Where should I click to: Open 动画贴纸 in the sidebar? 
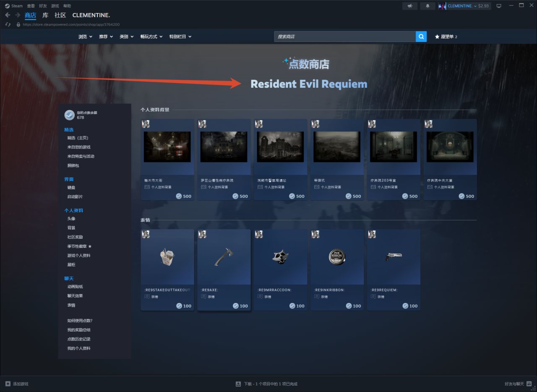75,286
